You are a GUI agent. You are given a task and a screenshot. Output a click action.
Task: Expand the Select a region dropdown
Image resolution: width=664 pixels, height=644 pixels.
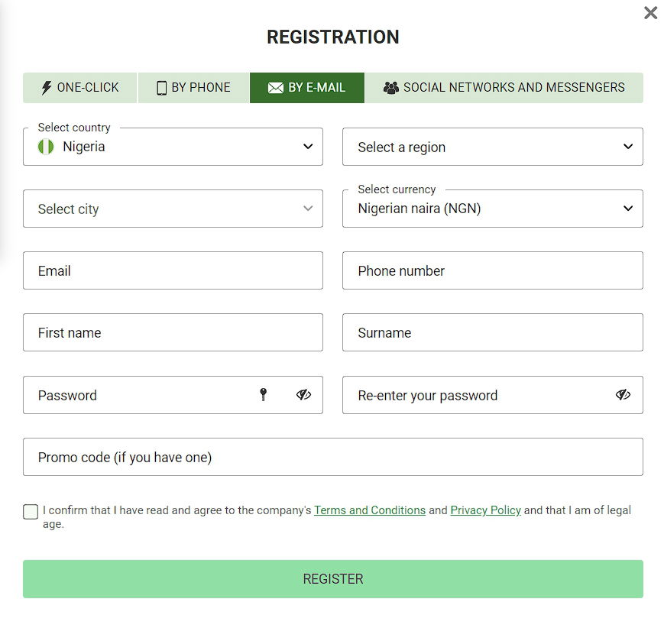tap(627, 147)
